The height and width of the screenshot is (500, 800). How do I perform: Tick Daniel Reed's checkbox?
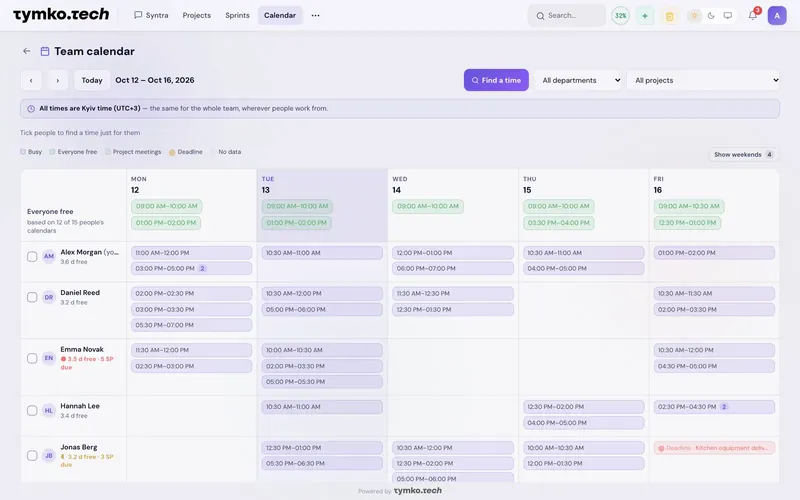(x=32, y=297)
